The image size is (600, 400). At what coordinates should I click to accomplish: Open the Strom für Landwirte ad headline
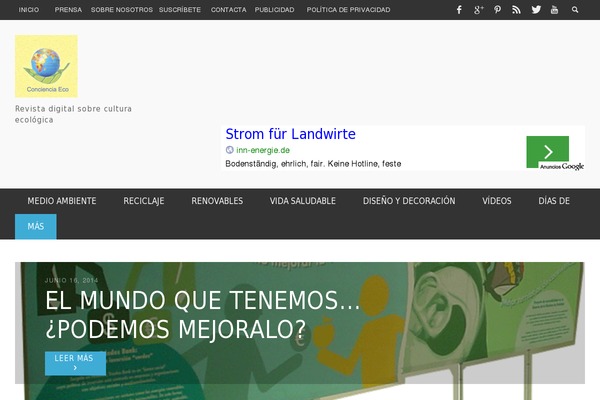(290, 134)
